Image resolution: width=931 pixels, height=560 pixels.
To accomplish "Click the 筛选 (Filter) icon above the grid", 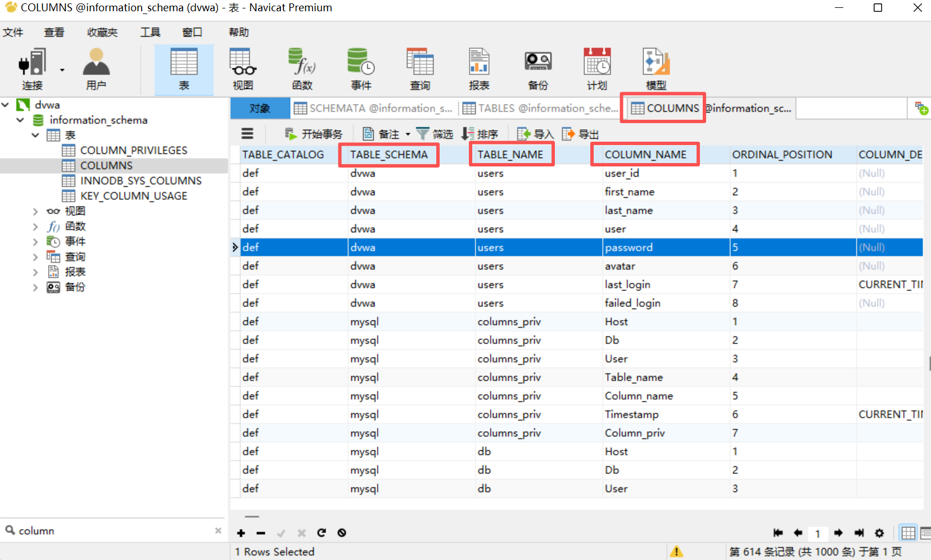I will [435, 134].
